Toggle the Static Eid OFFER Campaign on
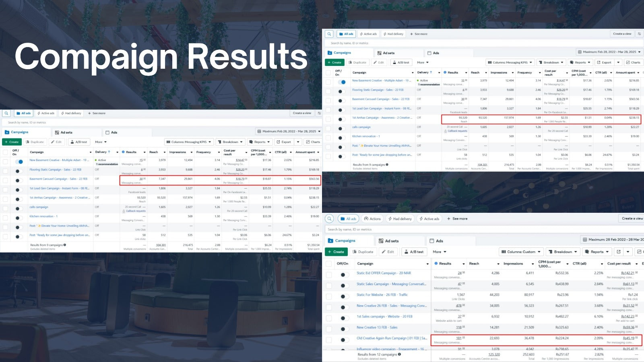Screen dimensions: 644x362 [343, 275]
